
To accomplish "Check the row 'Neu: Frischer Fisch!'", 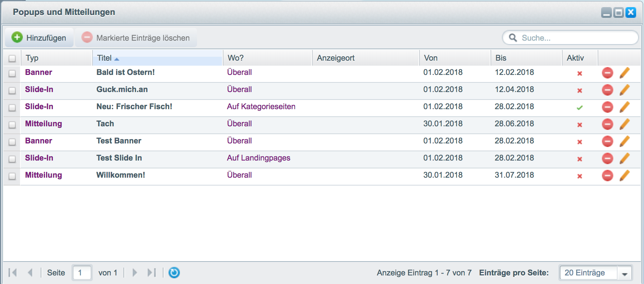I will [12, 107].
